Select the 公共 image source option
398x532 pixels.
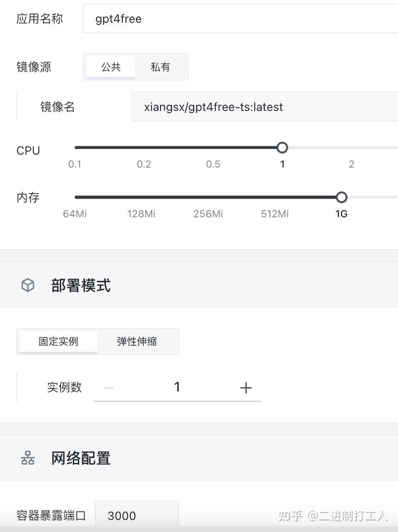111,67
